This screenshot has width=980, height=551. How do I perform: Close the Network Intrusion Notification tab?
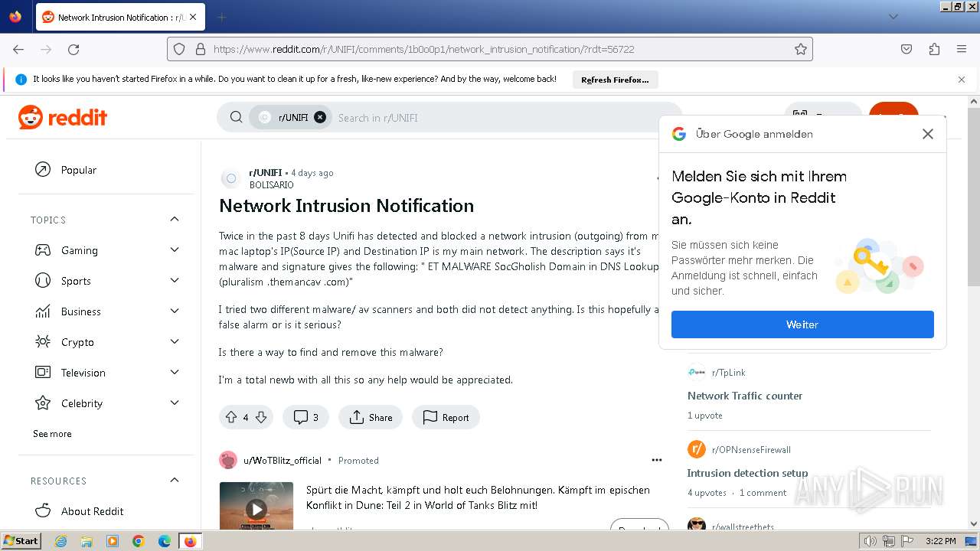(x=192, y=17)
